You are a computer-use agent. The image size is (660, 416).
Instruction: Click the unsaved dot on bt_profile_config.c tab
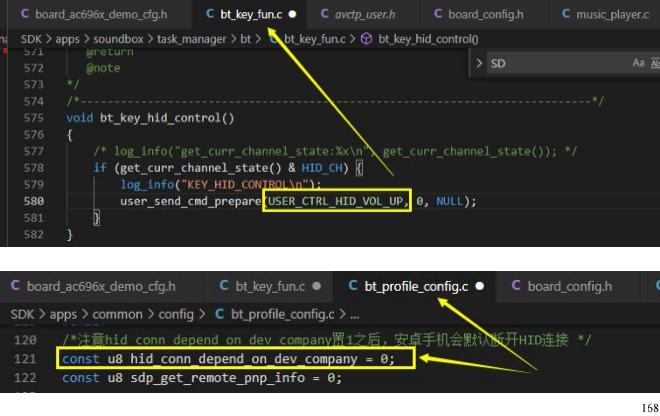[x=479, y=286]
